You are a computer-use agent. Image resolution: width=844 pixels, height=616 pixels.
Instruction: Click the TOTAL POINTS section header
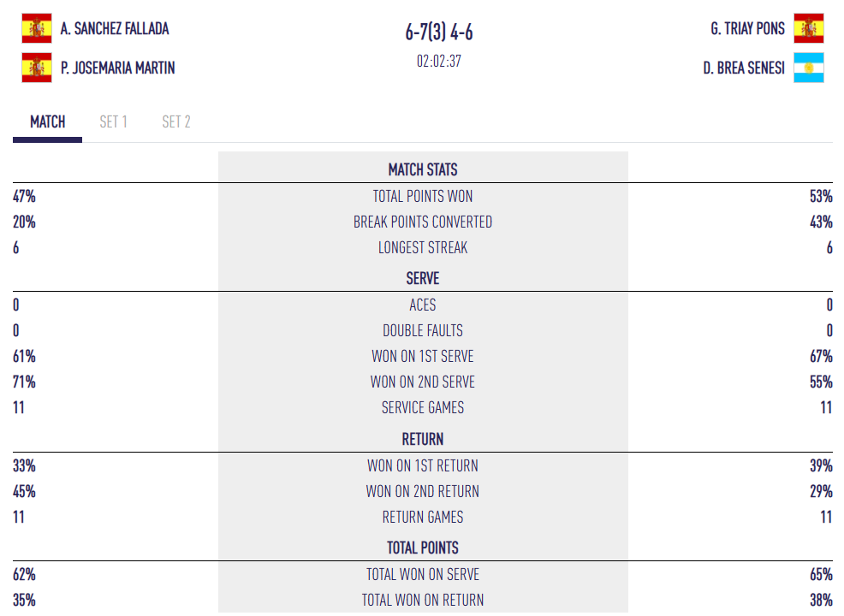(x=423, y=548)
